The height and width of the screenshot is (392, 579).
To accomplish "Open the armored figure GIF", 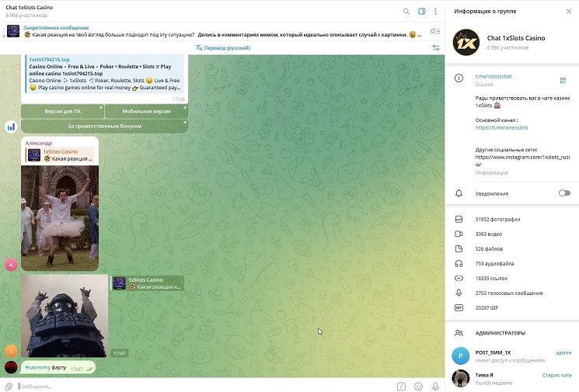I will pos(65,316).
